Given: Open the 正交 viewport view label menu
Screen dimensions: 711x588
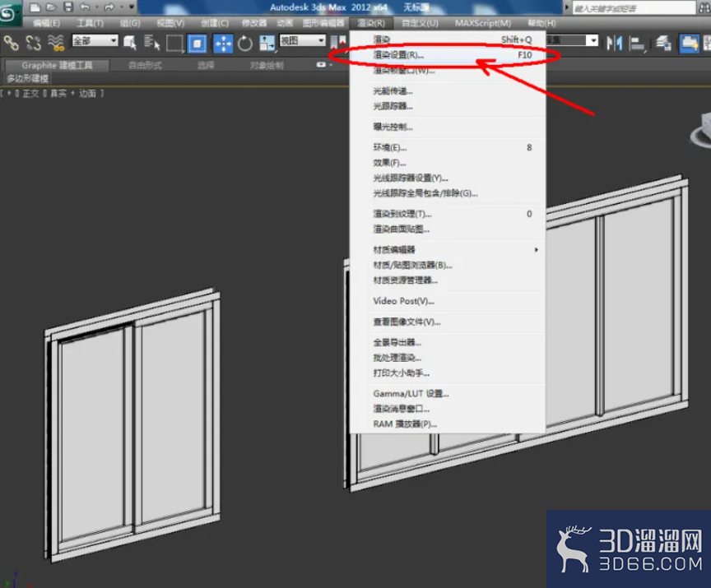Looking at the screenshot, I should click(30, 93).
